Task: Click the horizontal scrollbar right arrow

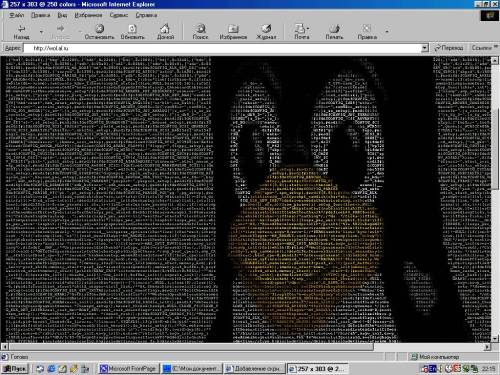Action: coord(487,347)
